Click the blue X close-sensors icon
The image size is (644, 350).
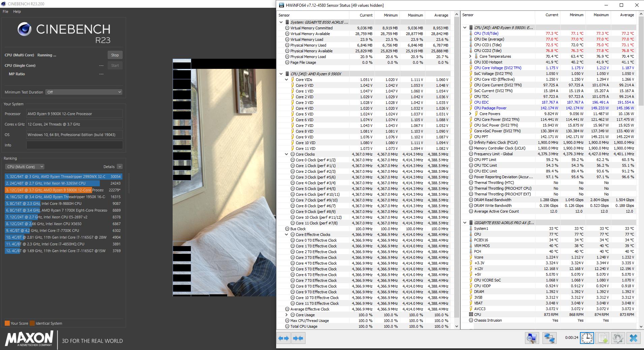[x=634, y=338]
